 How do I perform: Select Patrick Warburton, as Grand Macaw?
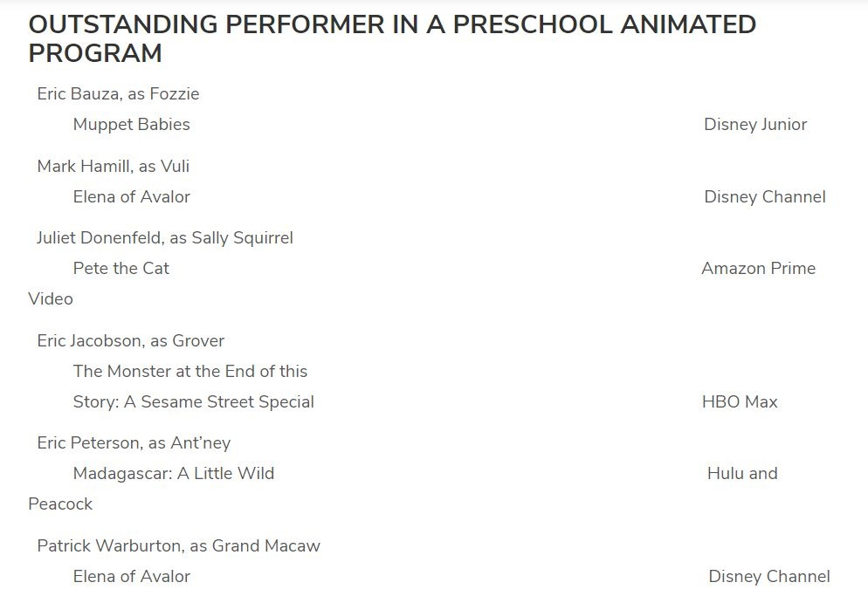(x=178, y=545)
